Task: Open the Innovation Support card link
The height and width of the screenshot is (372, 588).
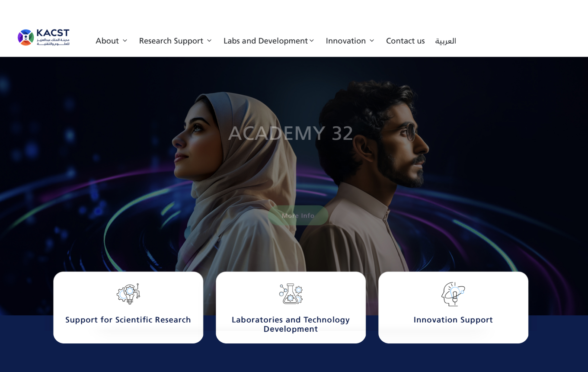Action: [453, 320]
